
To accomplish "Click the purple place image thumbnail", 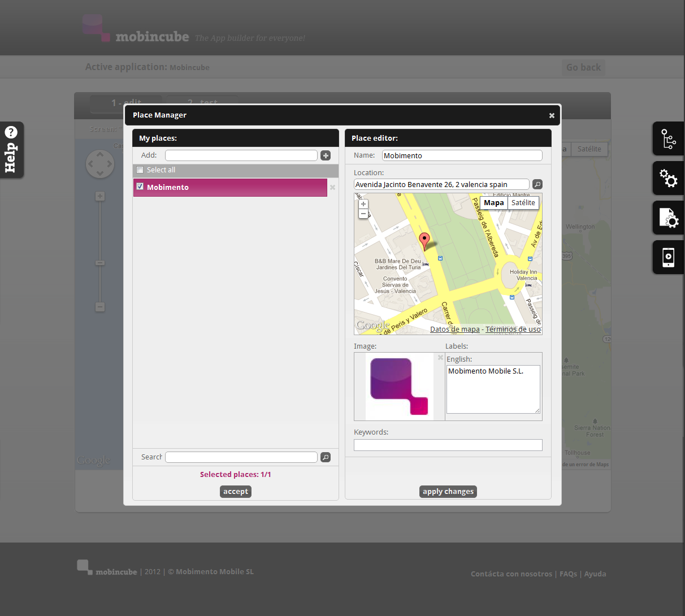I will click(400, 387).
